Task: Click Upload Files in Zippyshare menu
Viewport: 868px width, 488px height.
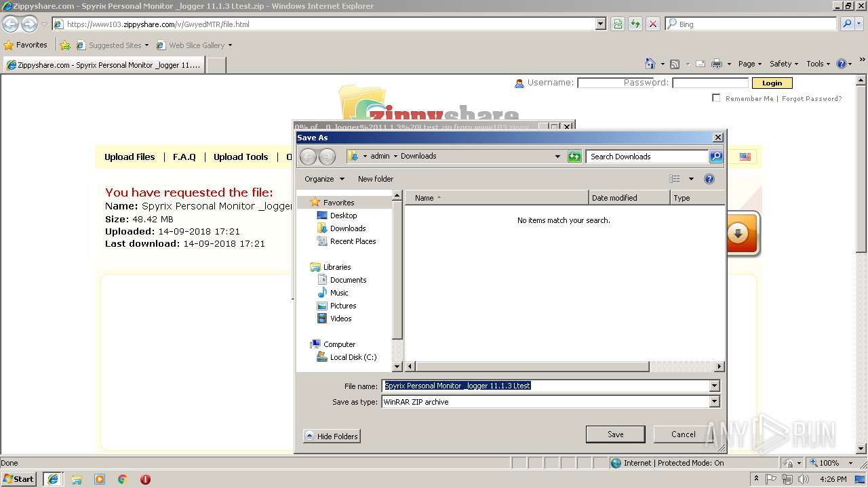Action: click(x=130, y=157)
